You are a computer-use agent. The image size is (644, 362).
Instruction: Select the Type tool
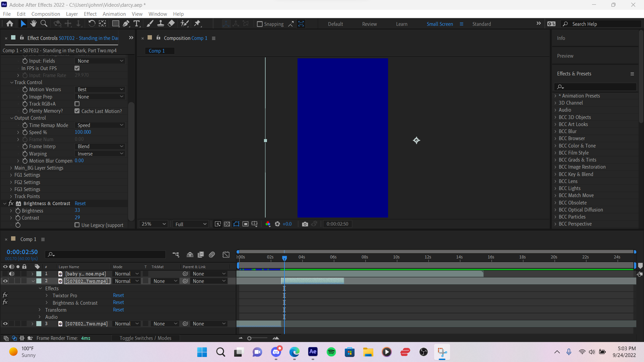(x=137, y=23)
